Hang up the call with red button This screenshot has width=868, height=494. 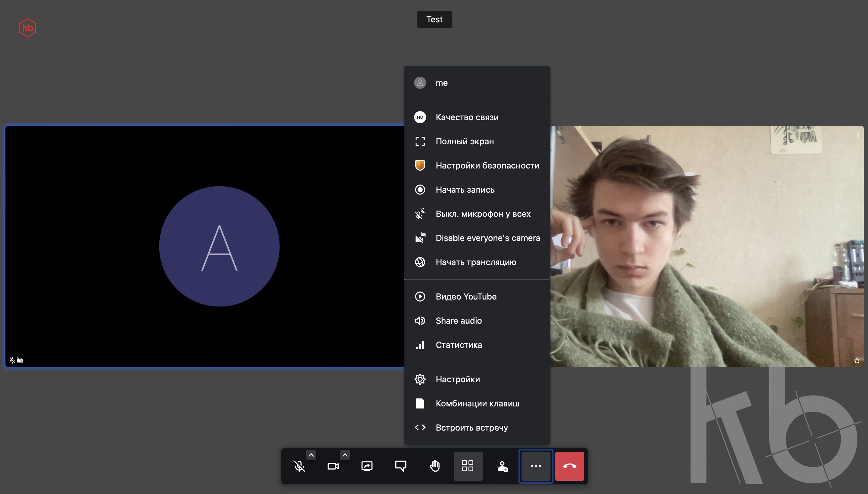click(569, 466)
